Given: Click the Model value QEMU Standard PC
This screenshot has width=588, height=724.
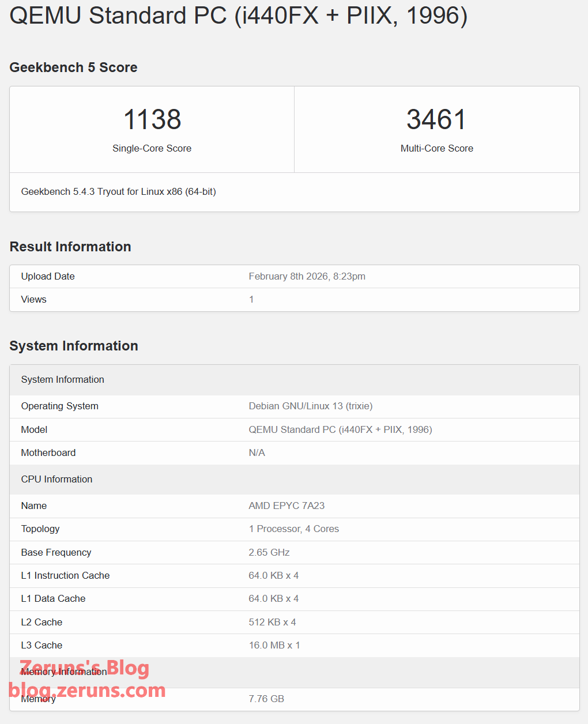Looking at the screenshot, I should [340, 430].
